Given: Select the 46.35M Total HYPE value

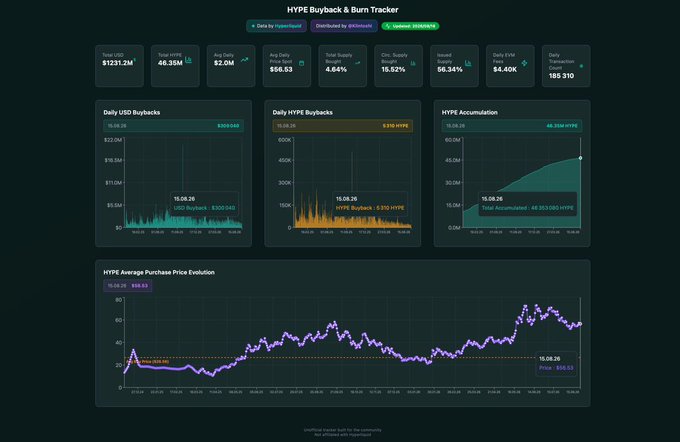Looking at the screenshot, I should (x=170, y=63).
